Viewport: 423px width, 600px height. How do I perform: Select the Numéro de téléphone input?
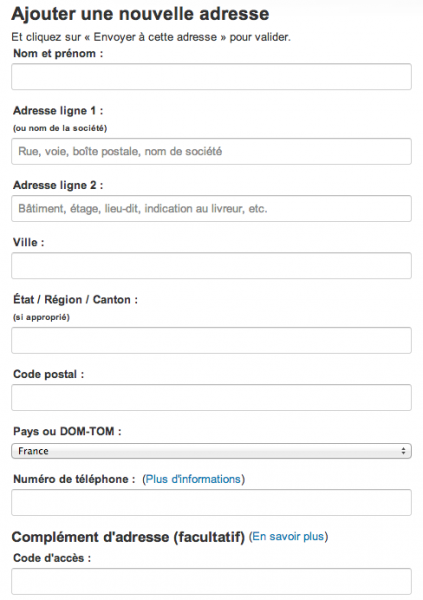click(x=211, y=502)
